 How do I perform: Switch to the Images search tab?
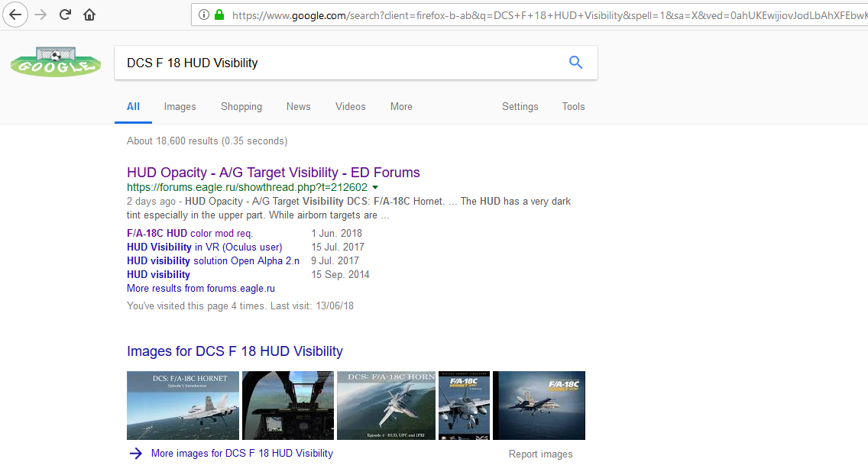pos(180,107)
